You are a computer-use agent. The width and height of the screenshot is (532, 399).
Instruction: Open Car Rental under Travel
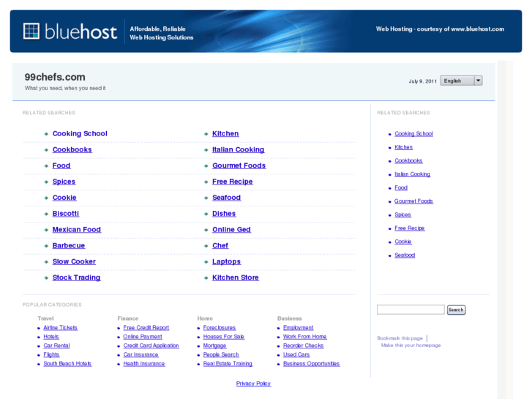coord(56,346)
